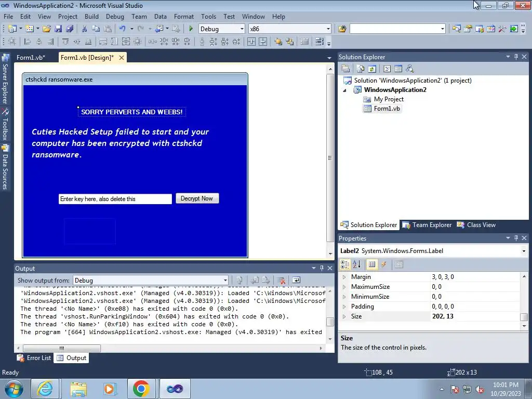532x399 pixels.
Task: Click the 'Enter key here' textbox on form
Action: pyautogui.click(x=115, y=199)
